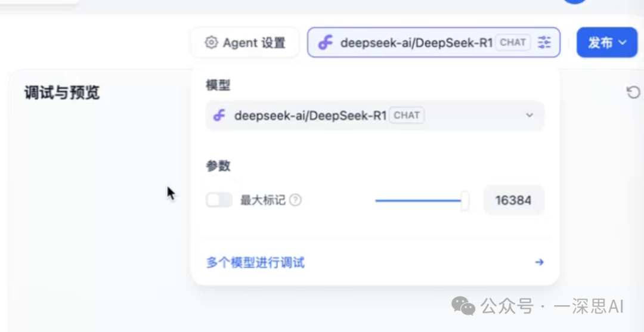
Task: Click the 16384 max tokens input field
Action: point(514,200)
